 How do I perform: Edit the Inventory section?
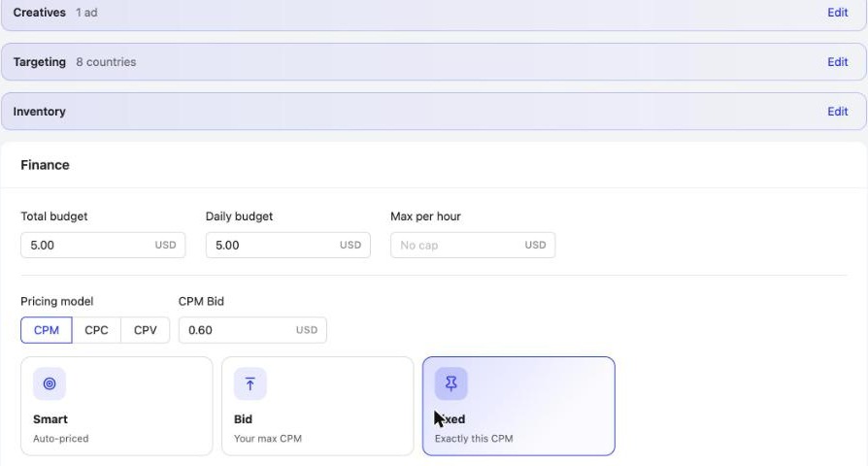838,112
